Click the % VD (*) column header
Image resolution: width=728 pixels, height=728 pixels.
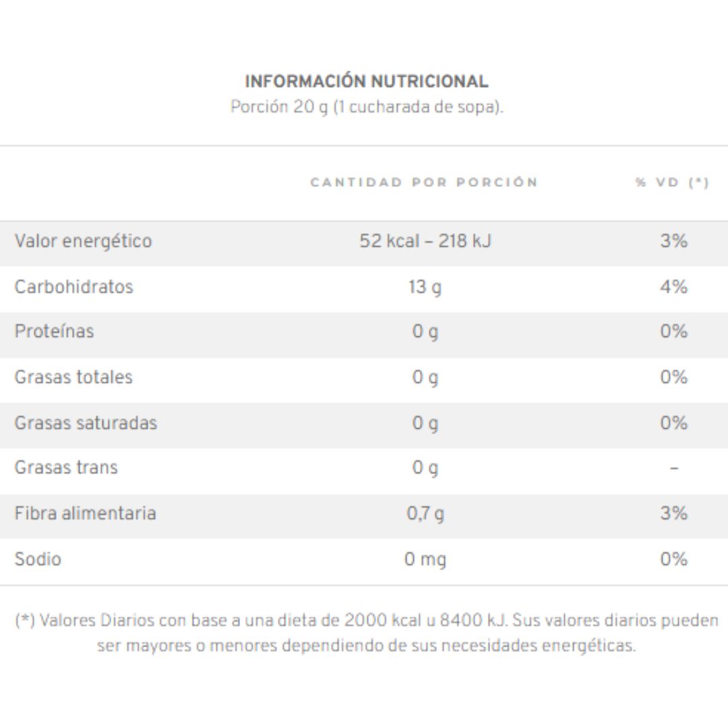click(672, 183)
